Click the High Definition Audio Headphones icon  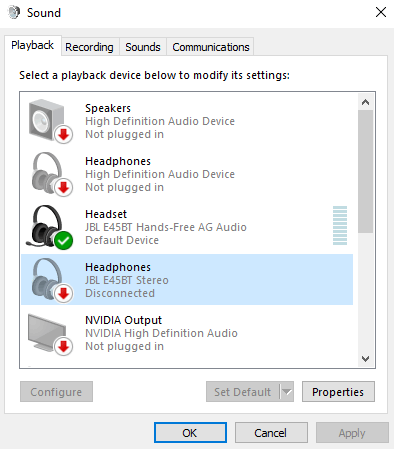[x=52, y=174]
